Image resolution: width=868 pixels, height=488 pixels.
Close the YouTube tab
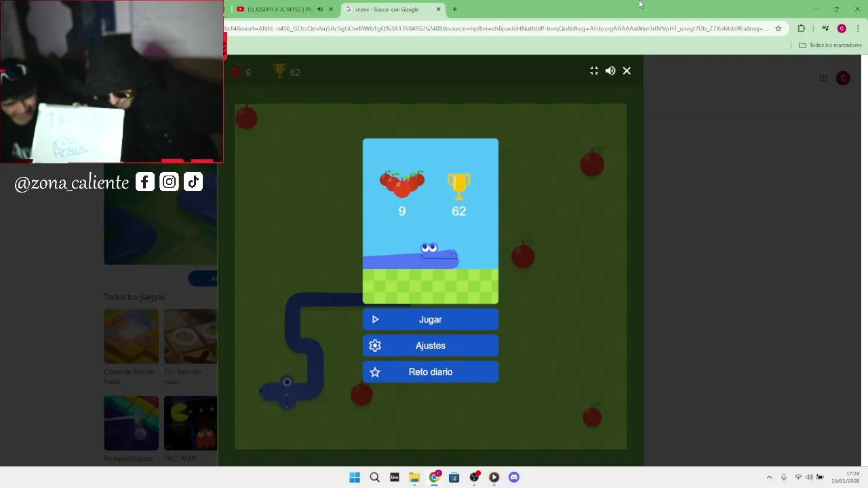point(331,9)
